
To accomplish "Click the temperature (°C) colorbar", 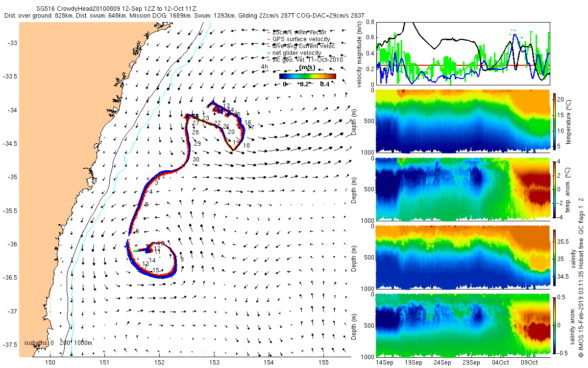I will (x=554, y=121).
